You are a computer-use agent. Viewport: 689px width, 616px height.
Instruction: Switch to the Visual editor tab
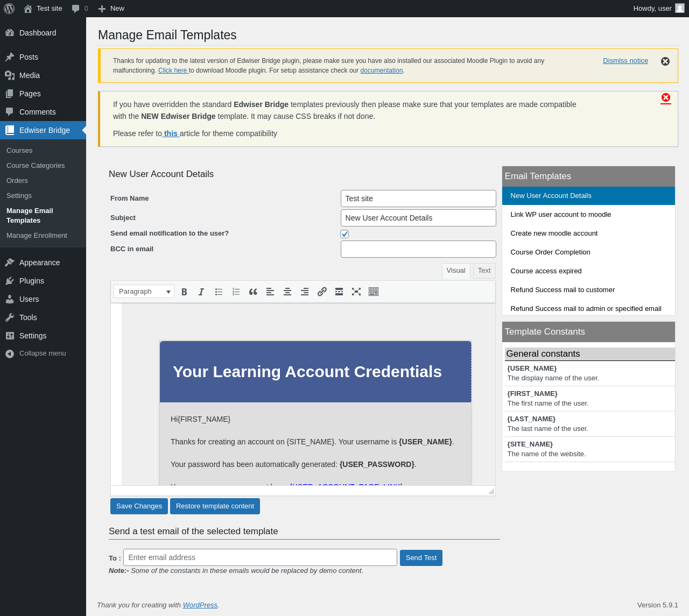click(456, 271)
